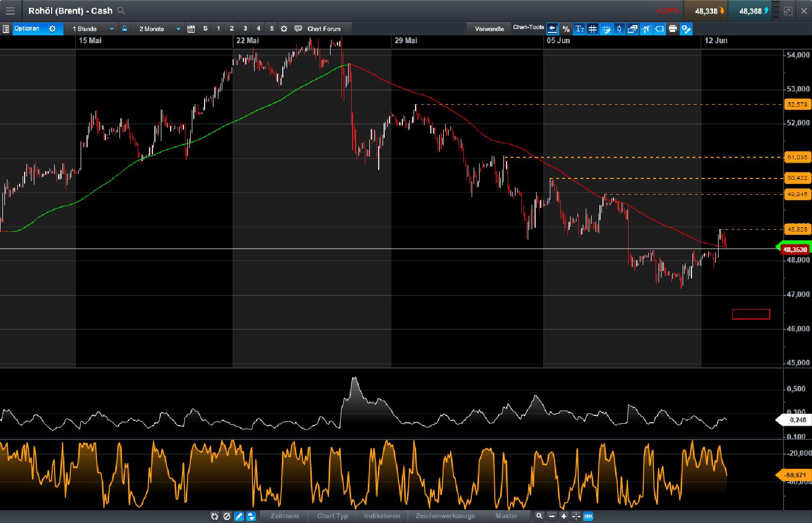812x523 pixels.
Task: Toggle the auto-scale arrows in the bottom bar
Action: 251,517
